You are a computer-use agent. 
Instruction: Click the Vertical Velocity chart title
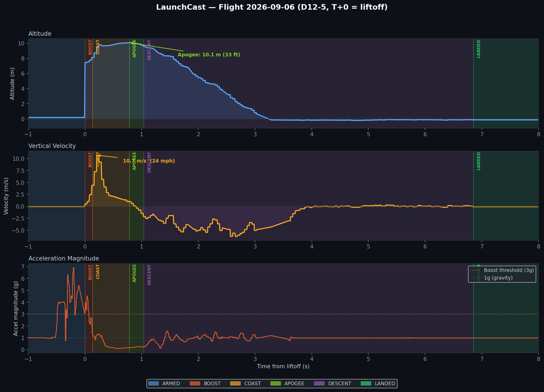tap(52, 146)
